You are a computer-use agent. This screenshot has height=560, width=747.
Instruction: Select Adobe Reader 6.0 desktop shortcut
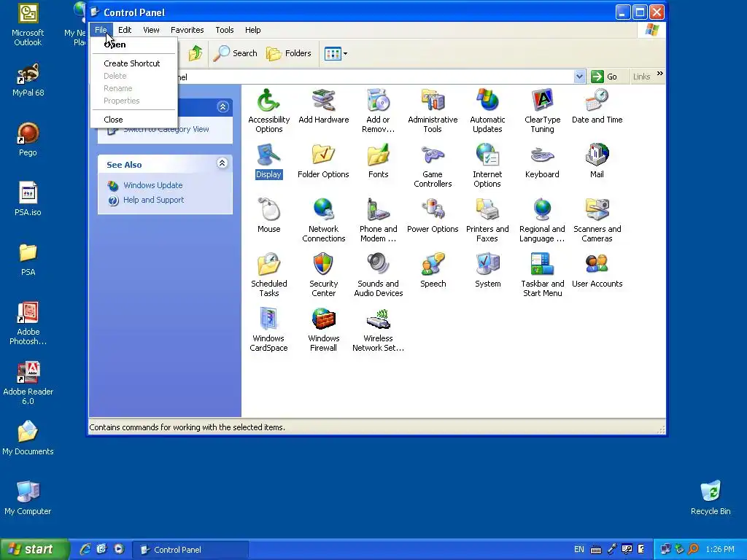[x=28, y=384]
